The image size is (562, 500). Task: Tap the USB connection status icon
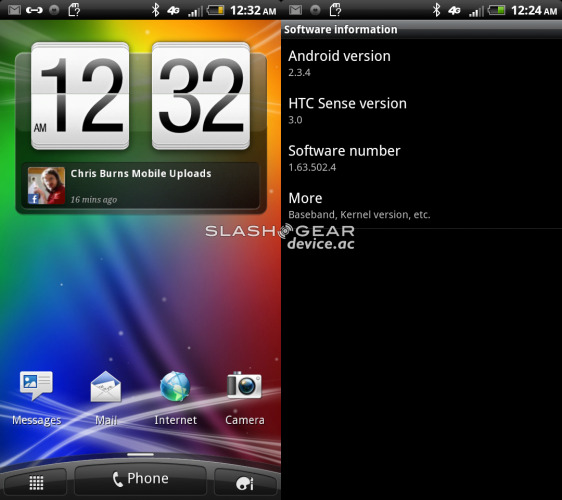pos(34,10)
